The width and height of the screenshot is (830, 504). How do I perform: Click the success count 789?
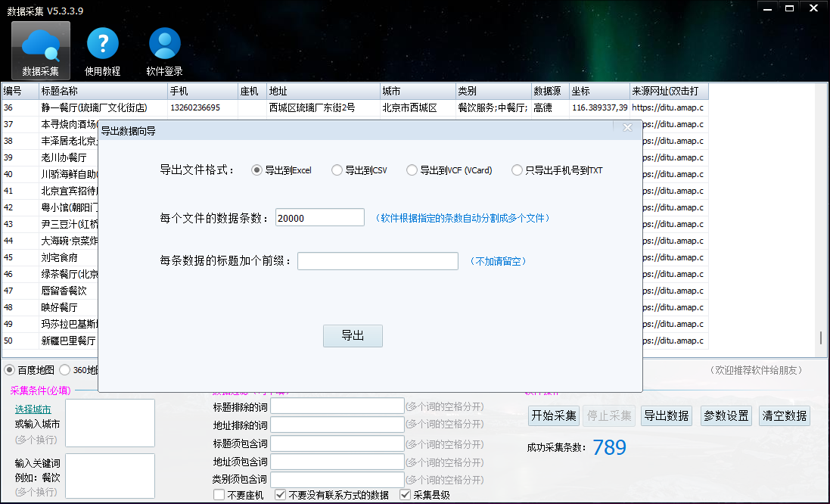(609, 447)
